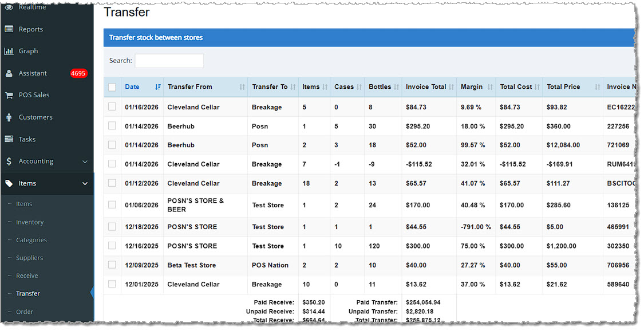Click inside the Search field

coord(169,61)
